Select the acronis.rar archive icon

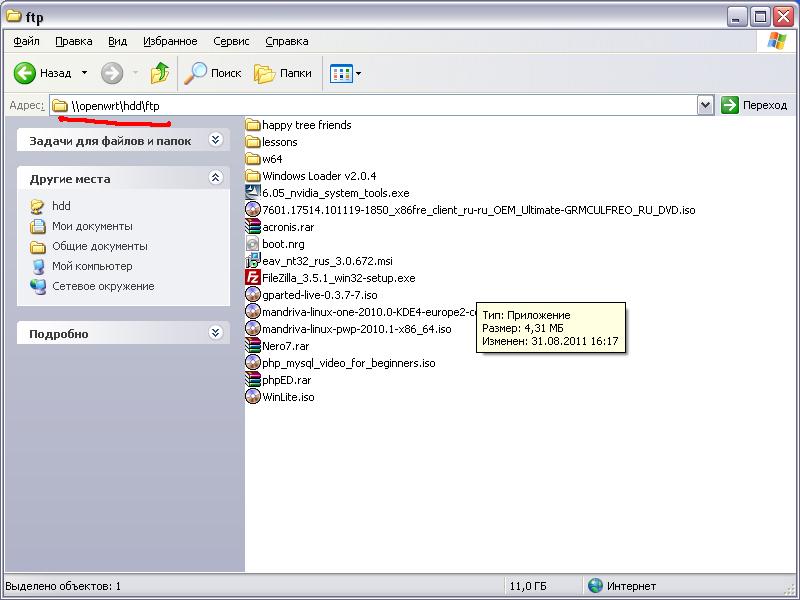[253, 227]
